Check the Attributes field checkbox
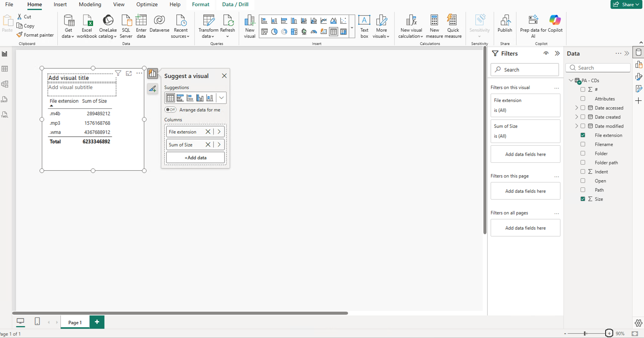 click(583, 99)
